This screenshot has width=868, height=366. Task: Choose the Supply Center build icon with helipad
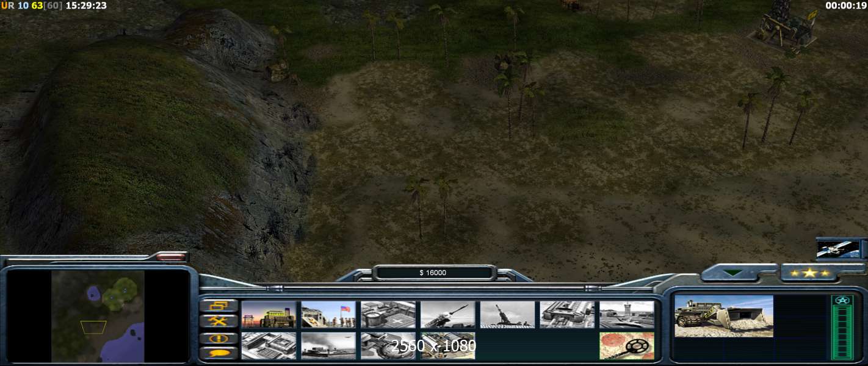[x=388, y=314]
